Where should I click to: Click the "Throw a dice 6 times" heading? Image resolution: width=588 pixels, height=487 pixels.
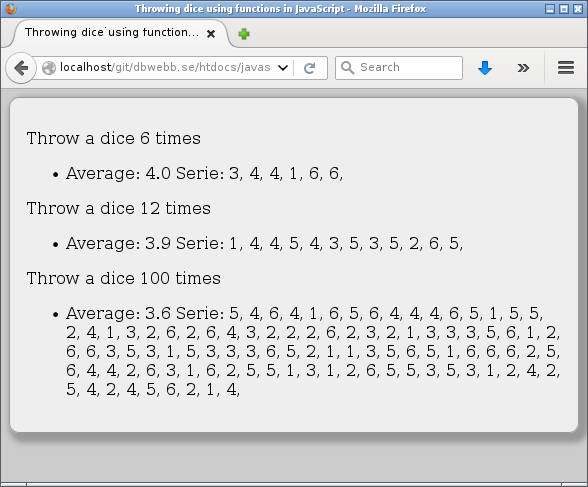[x=114, y=138]
